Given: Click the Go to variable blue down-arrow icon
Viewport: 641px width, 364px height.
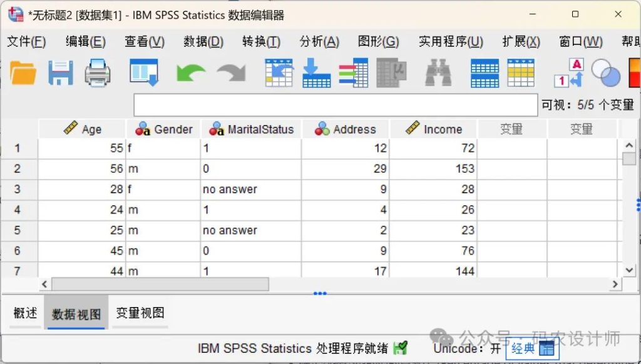Looking at the screenshot, I should pyautogui.click(x=316, y=73).
